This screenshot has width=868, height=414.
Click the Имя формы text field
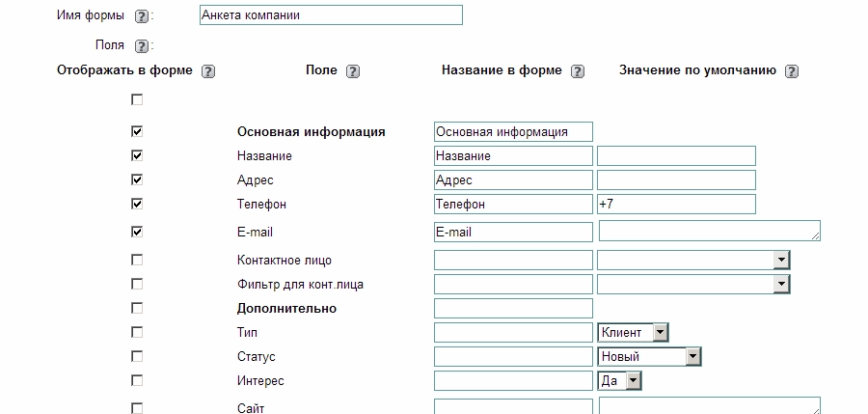click(x=330, y=15)
